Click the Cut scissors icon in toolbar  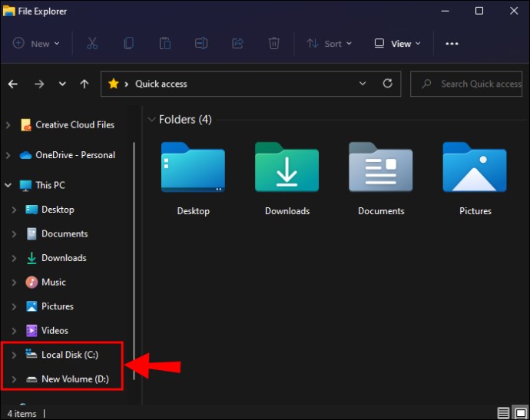click(x=92, y=44)
